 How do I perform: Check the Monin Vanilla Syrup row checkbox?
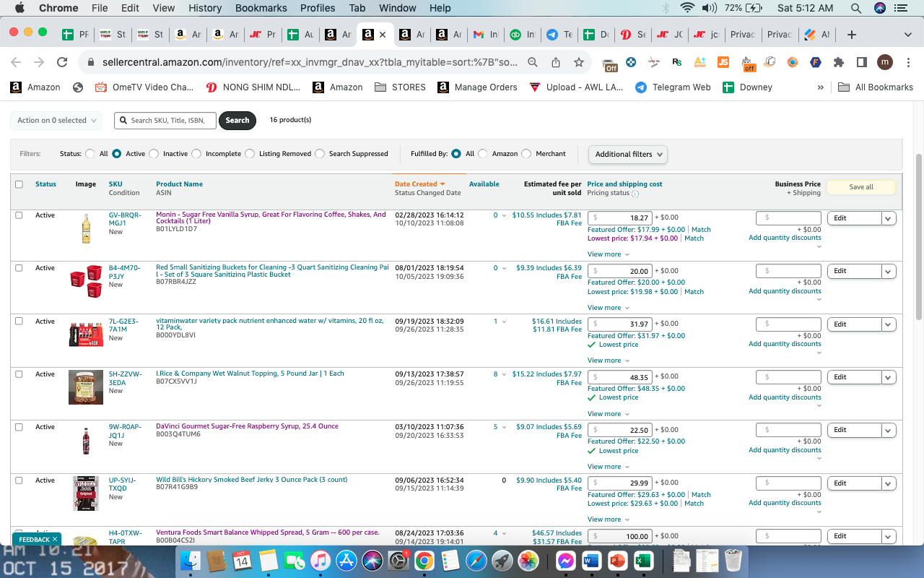pyautogui.click(x=19, y=215)
